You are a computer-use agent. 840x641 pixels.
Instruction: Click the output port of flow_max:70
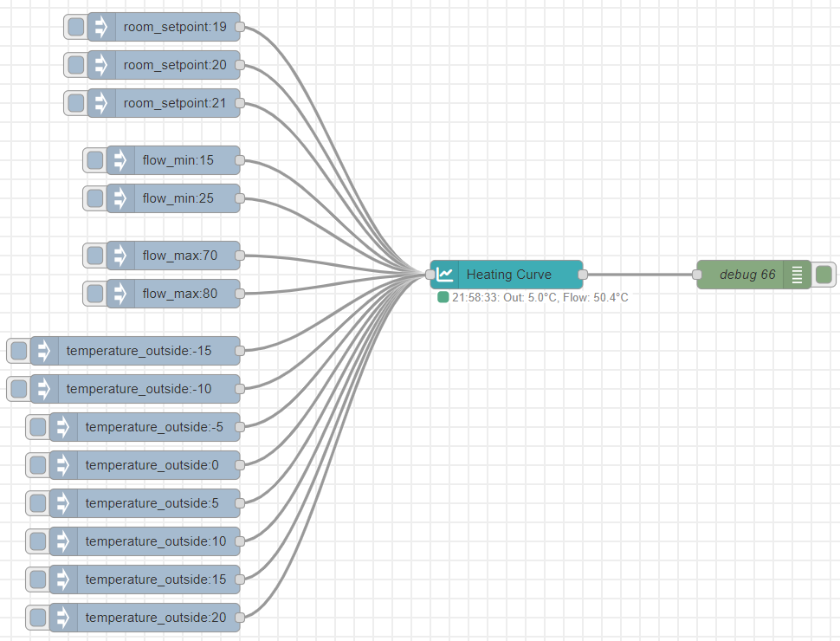[x=240, y=256]
